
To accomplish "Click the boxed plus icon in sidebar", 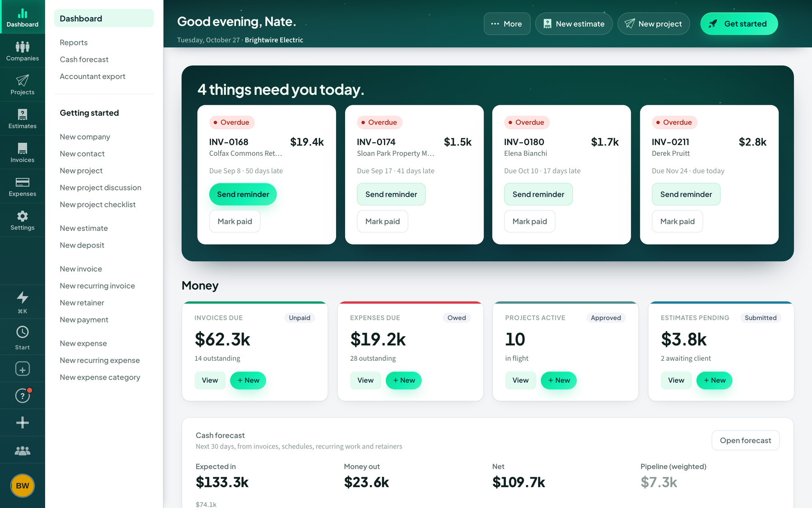I will pyautogui.click(x=22, y=369).
